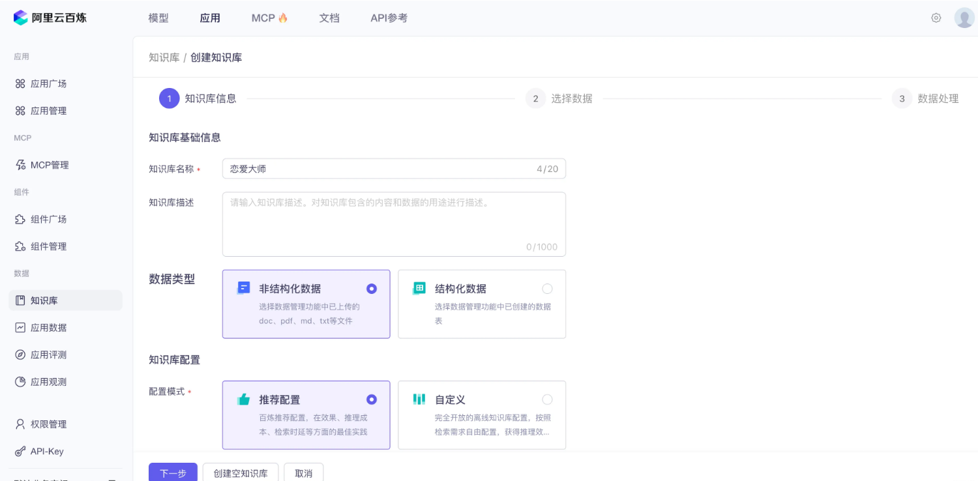Click the 应用广场 sidebar icon
The width and height of the screenshot is (980, 481).
click(20, 83)
